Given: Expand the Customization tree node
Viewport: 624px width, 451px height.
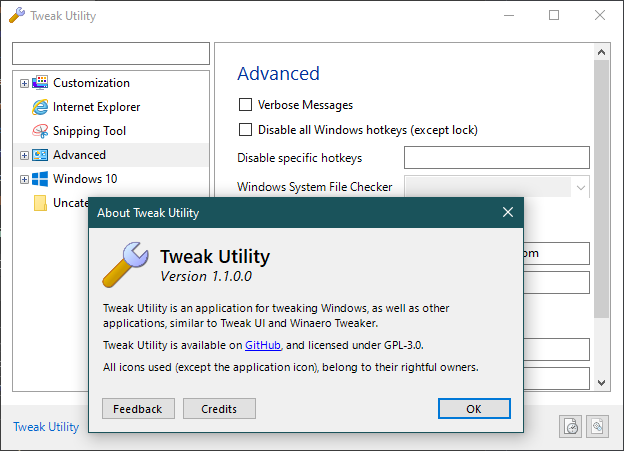Looking at the screenshot, I should [x=24, y=83].
